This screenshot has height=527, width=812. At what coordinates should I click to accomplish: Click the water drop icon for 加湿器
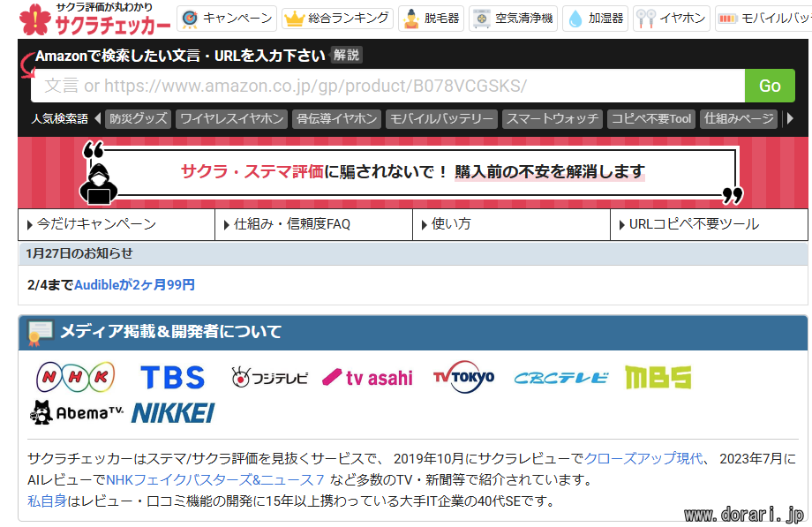575,19
